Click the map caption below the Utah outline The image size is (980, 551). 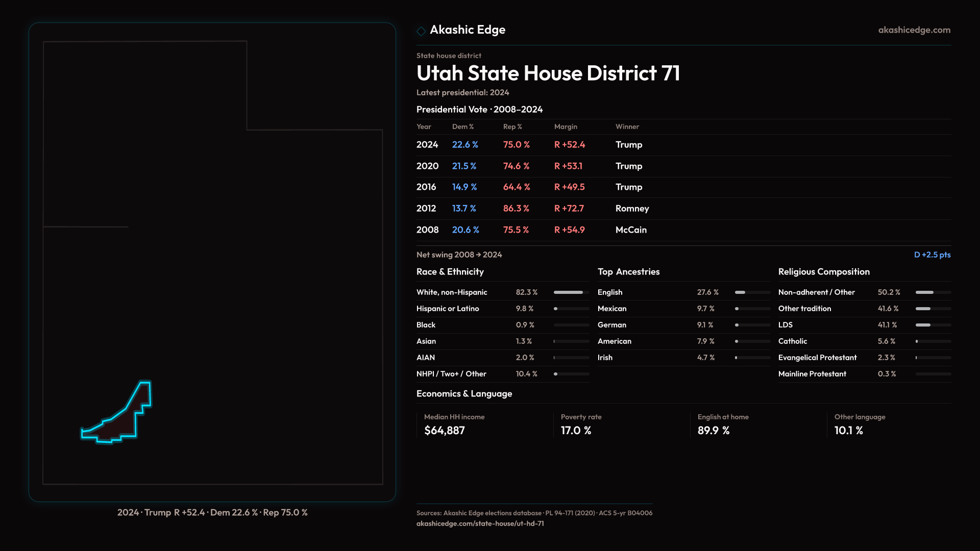coord(212,512)
